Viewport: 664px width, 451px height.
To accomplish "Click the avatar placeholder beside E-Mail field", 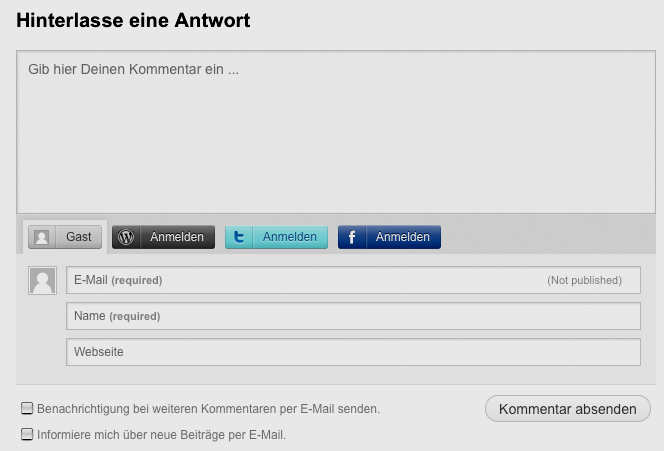I will coord(42,281).
